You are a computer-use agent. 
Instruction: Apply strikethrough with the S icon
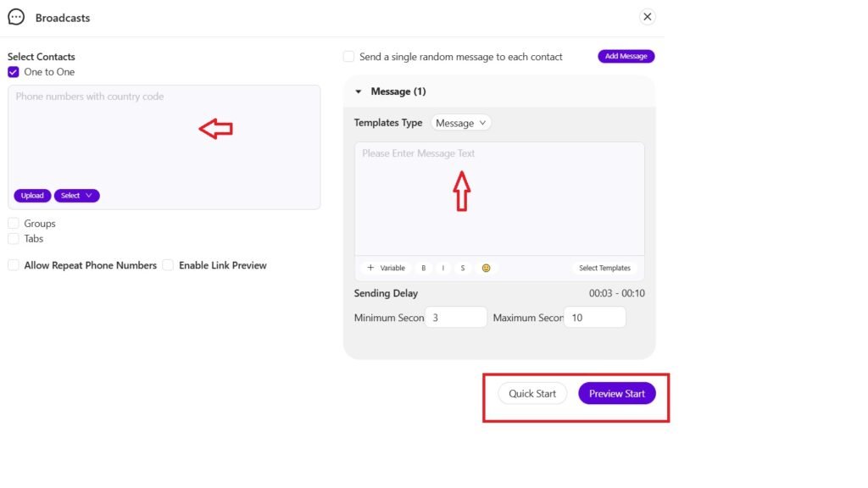tap(462, 268)
